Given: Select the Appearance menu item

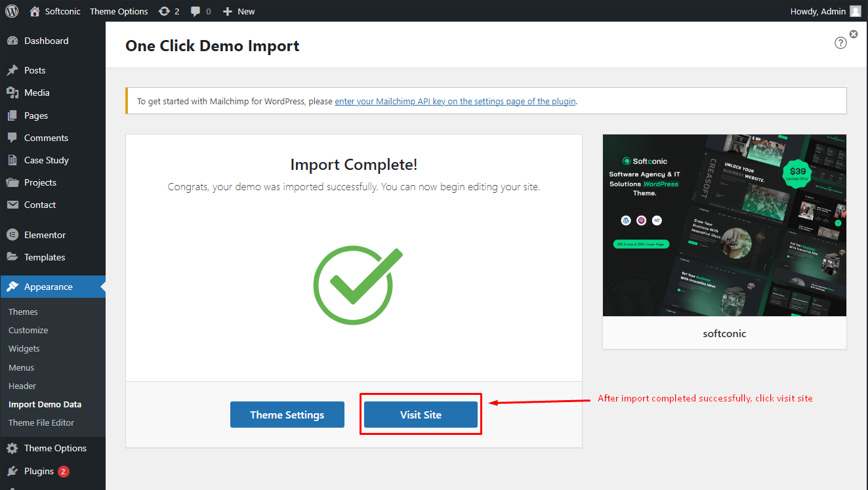Looking at the screenshot, I should pos(52,287).
